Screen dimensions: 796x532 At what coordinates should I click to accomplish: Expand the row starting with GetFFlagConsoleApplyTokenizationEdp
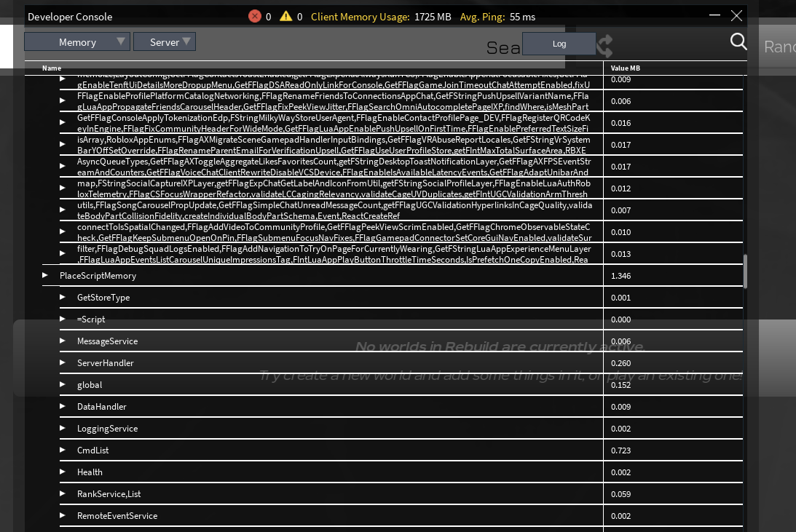[63, 123]
